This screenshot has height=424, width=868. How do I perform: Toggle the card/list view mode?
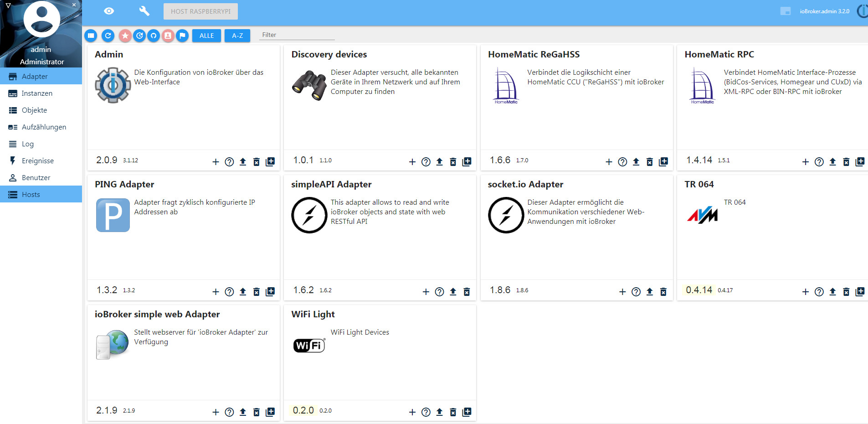coord(92,36)
